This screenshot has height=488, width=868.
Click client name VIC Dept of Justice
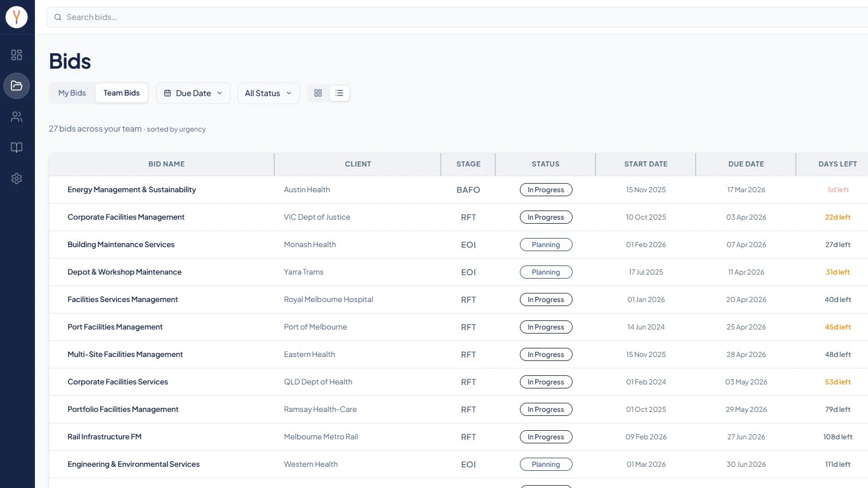click(x=317, y=217)
